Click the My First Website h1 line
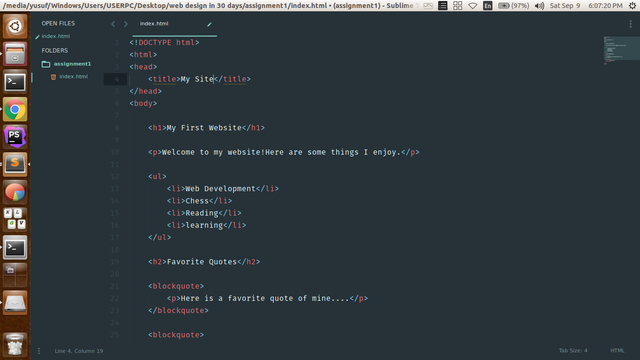 [x=207, y=128]
